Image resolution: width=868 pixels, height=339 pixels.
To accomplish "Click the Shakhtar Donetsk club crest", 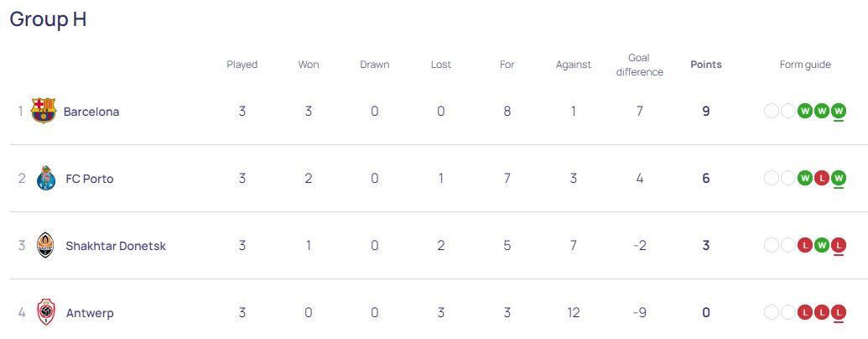I will (x=45, y=245).
